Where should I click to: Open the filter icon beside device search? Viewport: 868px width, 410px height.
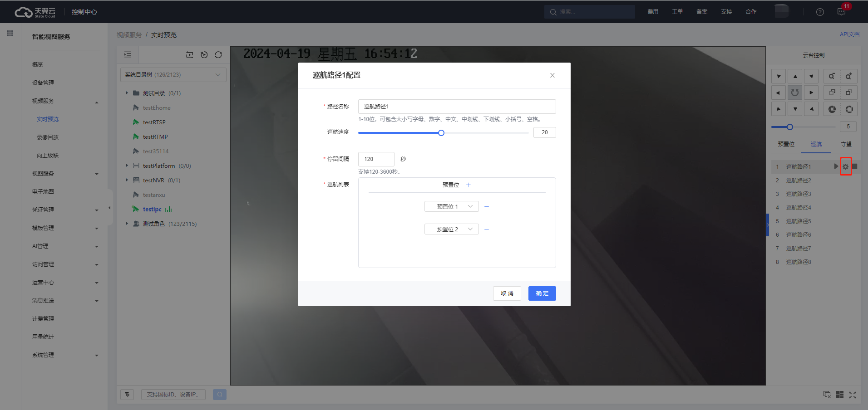tap(127, 395)
